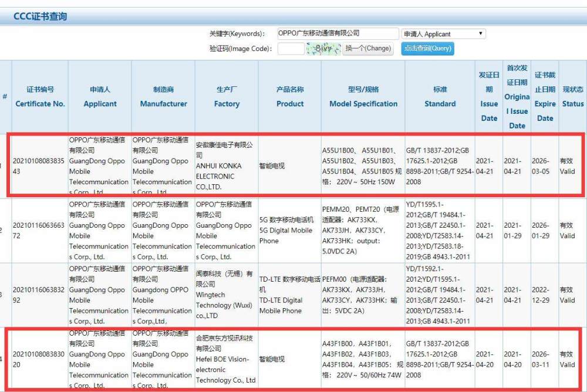
Task: Select certificate number 2021010808383543
Action: pyautogui.click(x=39, y=166)
